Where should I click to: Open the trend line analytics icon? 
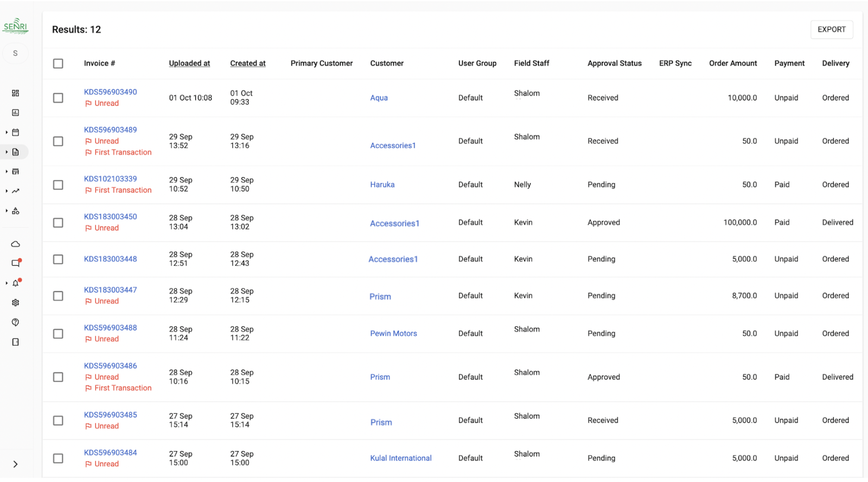coord(15,191)
